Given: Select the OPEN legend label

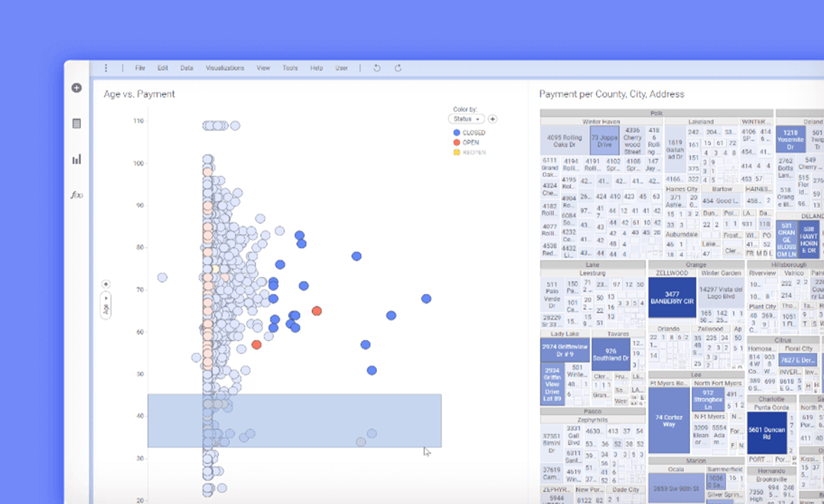Looking at the screenshot, I should [471, 142].
